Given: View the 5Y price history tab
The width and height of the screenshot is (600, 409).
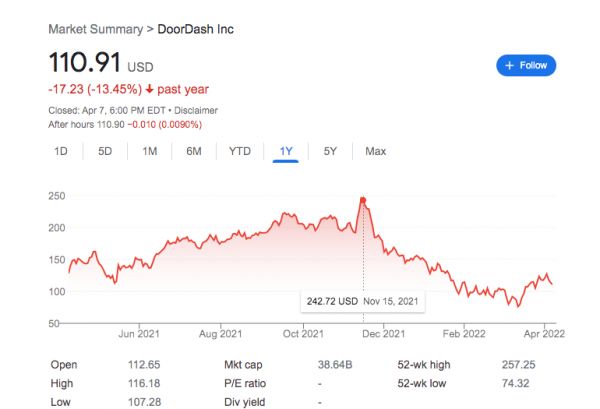Looking at the screenshot, I should pos(330,151).
